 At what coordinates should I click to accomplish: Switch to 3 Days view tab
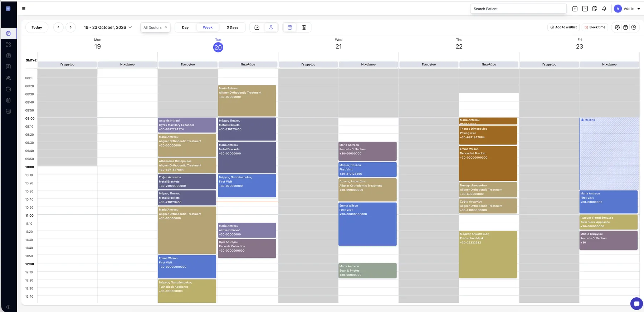coord(232,27)
